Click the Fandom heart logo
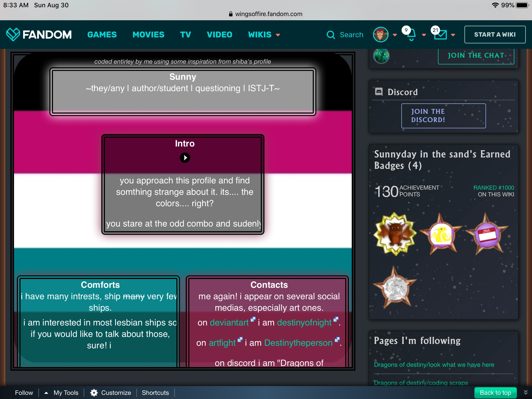532x399 pixels. [x=13, y=35]
